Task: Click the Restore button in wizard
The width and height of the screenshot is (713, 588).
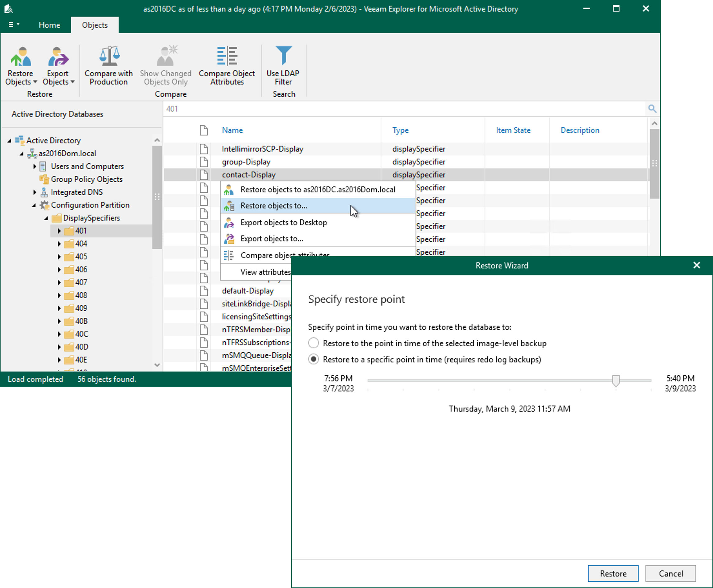Action: 613,573
